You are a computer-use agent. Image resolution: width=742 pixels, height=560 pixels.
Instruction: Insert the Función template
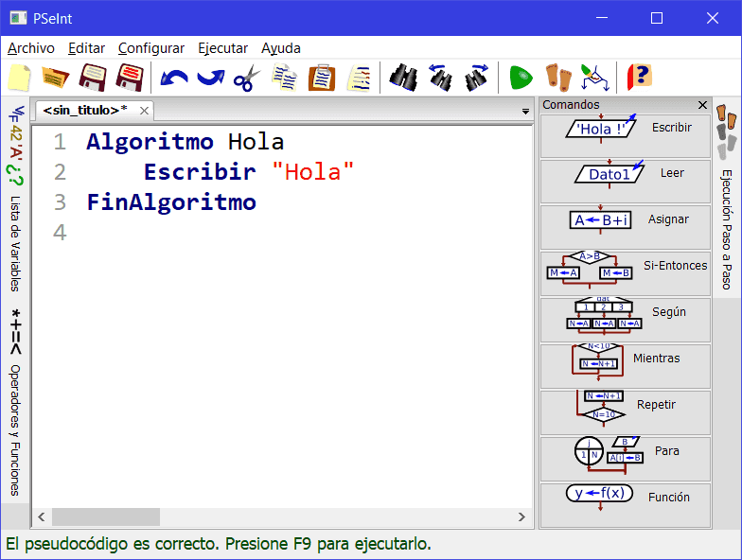626,505
